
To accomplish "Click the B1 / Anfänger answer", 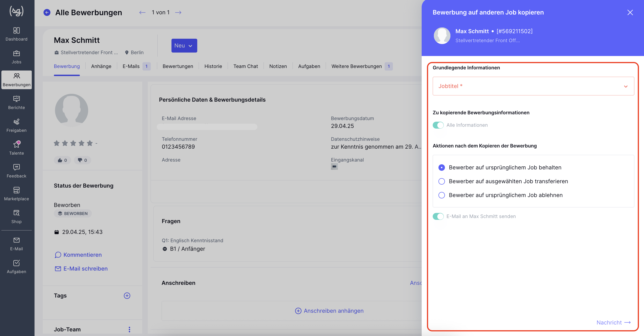I will pos(188,249).
